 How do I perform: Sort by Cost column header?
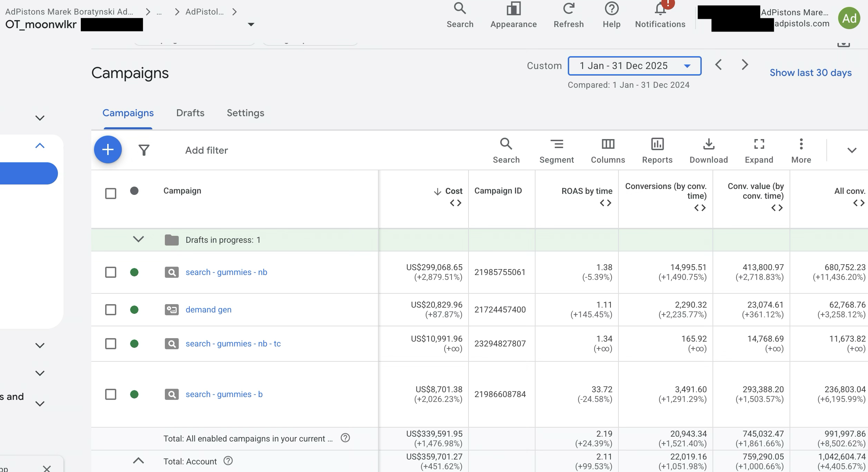point(453,191)
